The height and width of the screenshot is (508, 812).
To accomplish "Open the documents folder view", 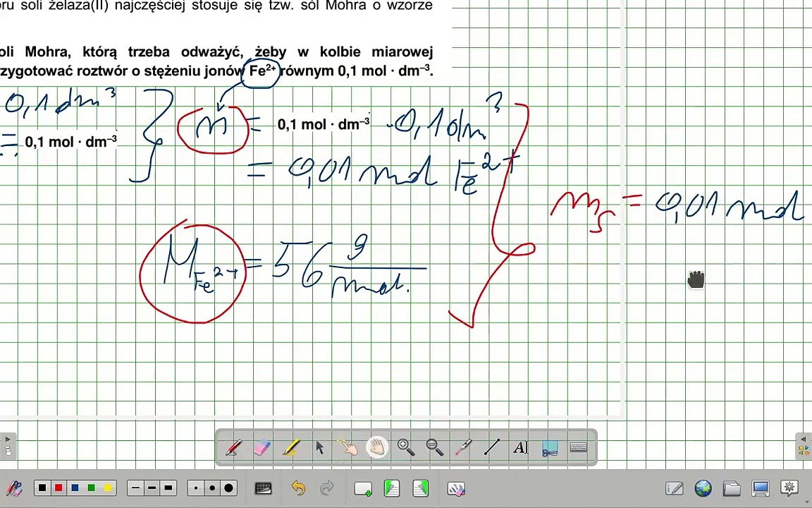I will (732, 488).
